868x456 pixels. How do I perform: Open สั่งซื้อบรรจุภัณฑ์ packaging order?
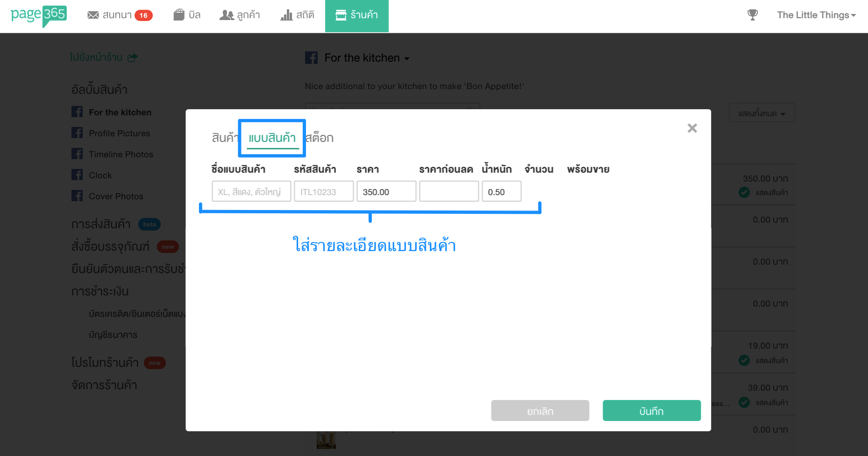110,246
